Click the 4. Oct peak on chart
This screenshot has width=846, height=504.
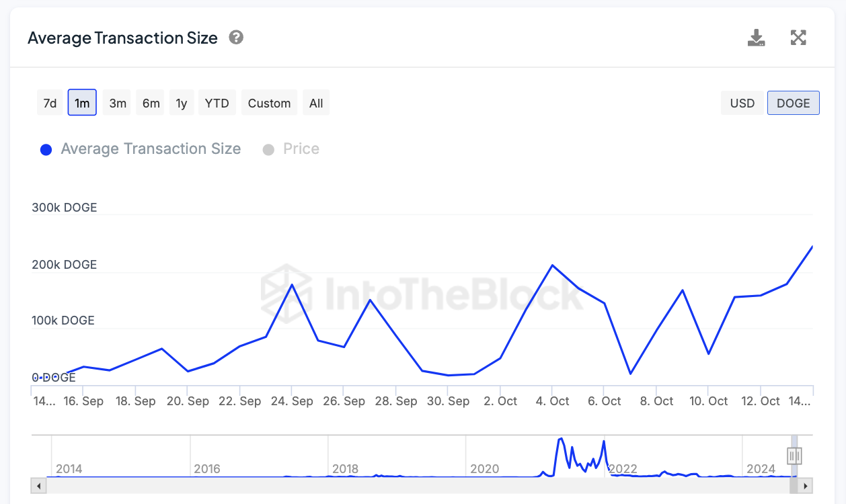pos(552,265)
